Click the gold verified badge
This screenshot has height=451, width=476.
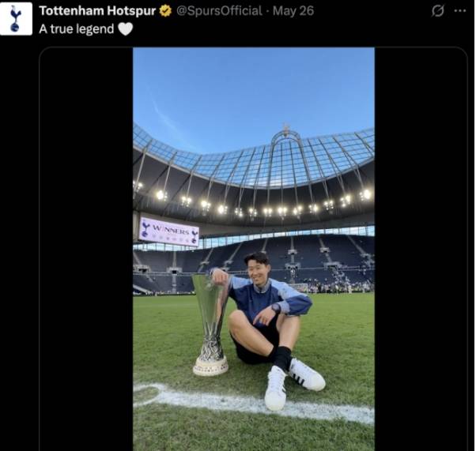pos(165,11)
